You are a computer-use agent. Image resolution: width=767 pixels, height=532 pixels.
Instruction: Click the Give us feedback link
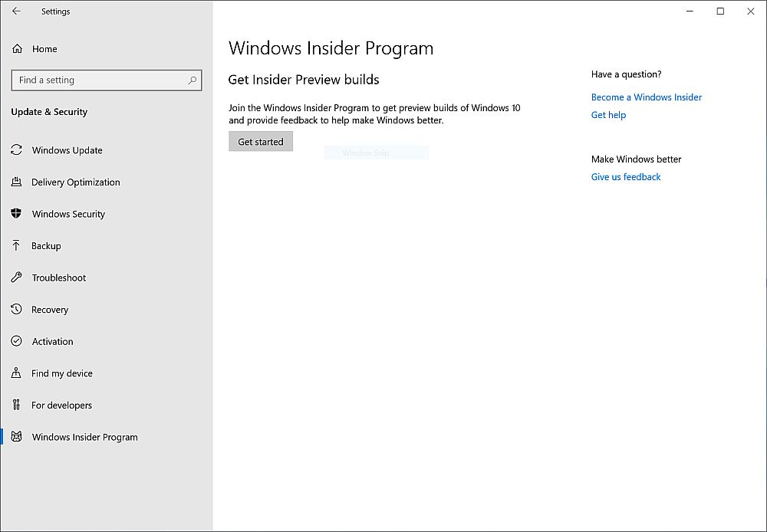point(626,176)
